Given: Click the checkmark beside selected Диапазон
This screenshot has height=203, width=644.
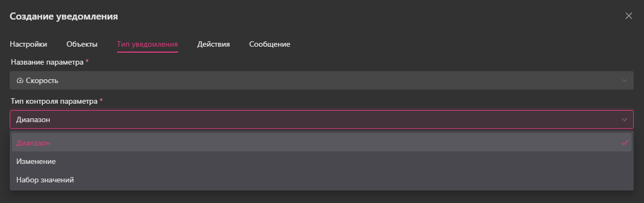Looking at the screenshot, I should click(x=625, y=142).
